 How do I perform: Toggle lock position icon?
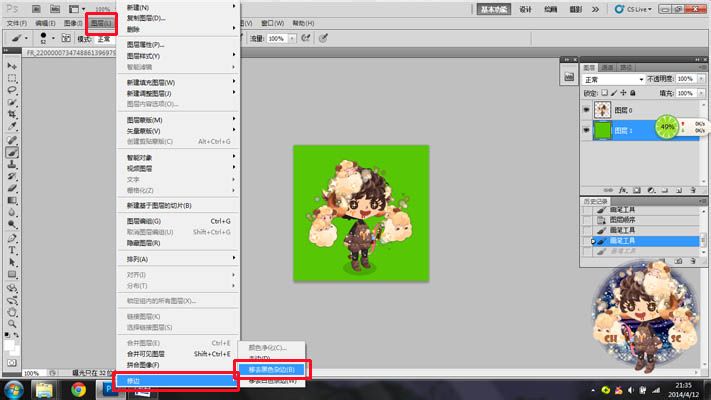pos(623,93)
